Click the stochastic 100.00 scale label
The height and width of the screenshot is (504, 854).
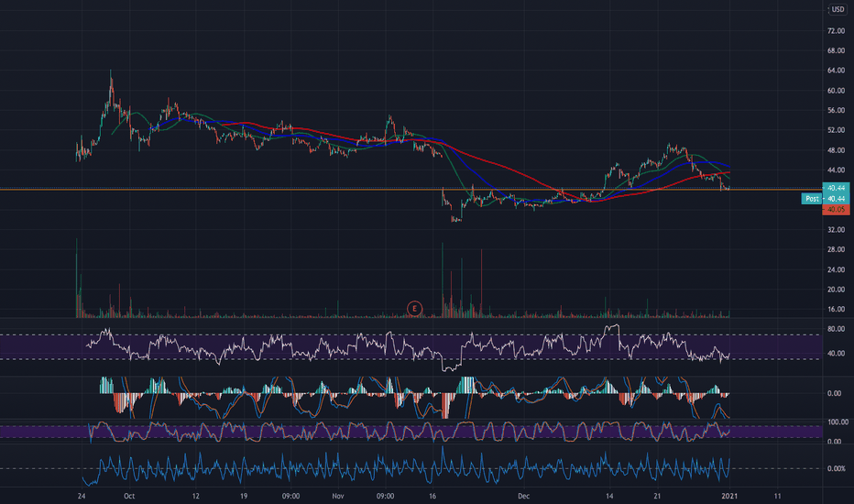point(838,422)
